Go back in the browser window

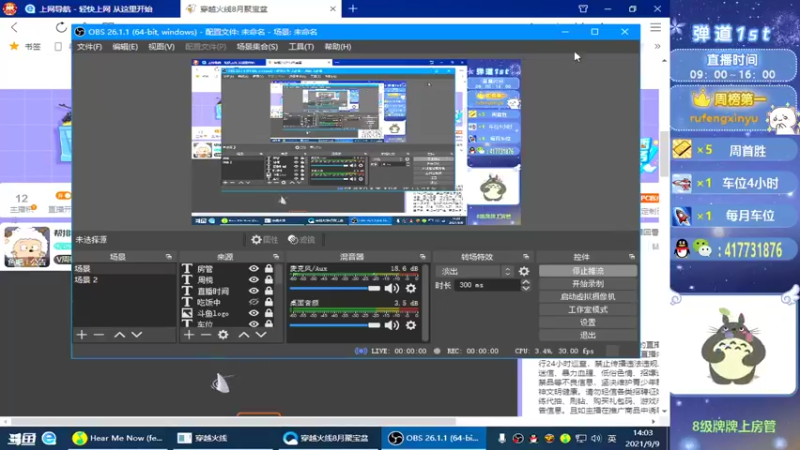14,28
